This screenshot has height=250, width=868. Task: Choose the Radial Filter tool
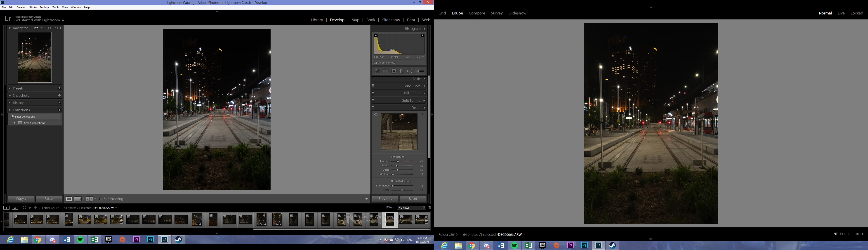[410, 71]
